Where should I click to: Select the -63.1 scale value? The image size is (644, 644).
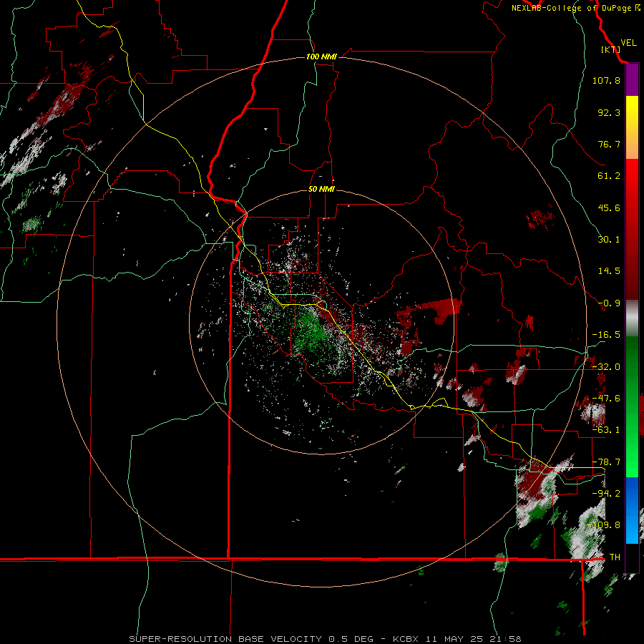tap(606, 430)
